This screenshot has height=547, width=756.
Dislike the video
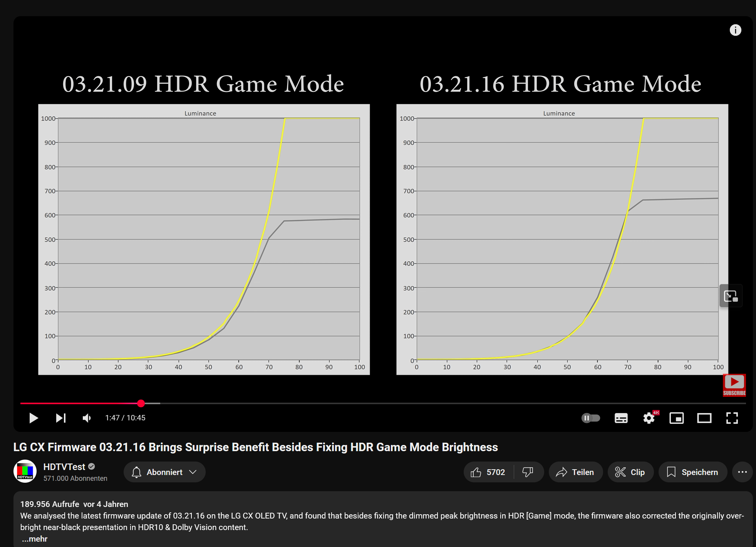click(528, 472)
